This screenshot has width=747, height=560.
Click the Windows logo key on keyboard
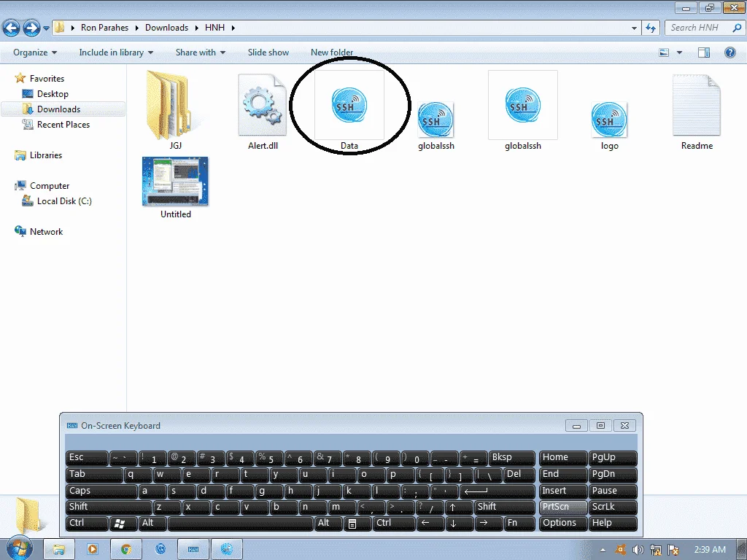[x=123, y=524]
